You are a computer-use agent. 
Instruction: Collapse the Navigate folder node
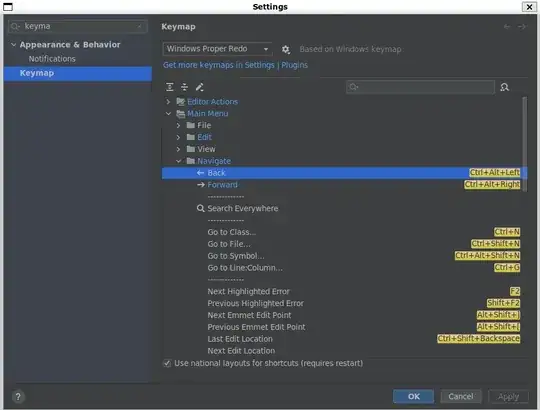coord(178,161)
